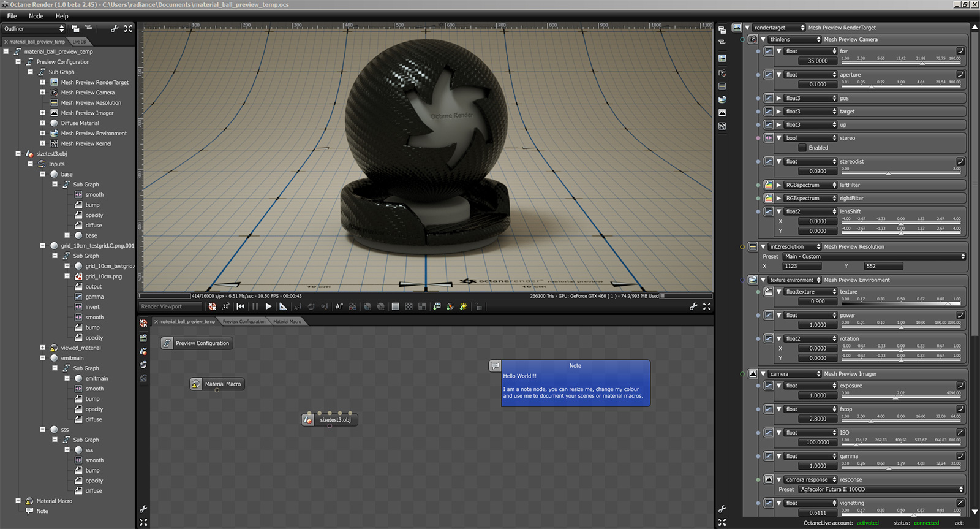This screenshot has width=980, height=529.
Task: Maximize the node graph editor panel
Action: coord(143,522)
